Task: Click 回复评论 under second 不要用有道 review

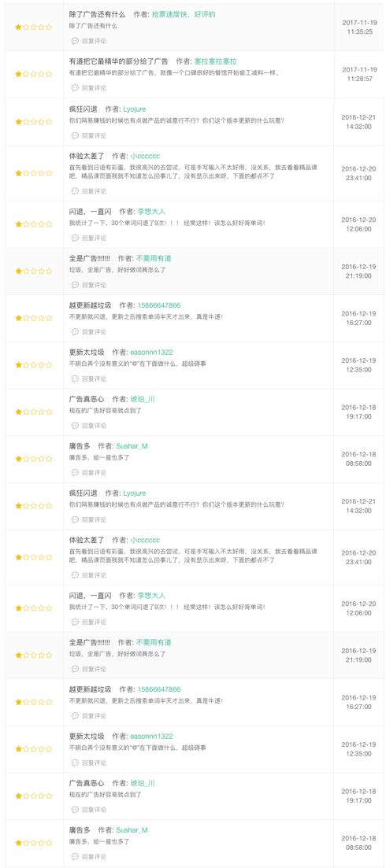Action: pos(95,669)
